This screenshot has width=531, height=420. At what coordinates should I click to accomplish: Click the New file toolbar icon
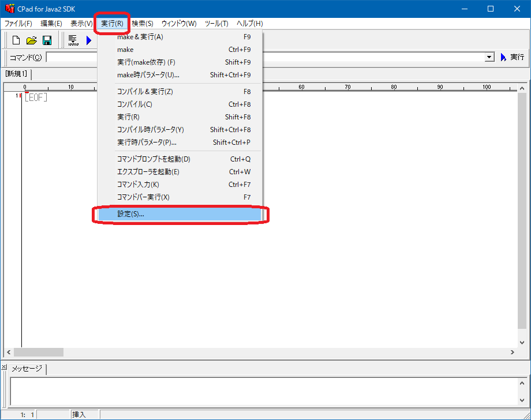[16, 40]
